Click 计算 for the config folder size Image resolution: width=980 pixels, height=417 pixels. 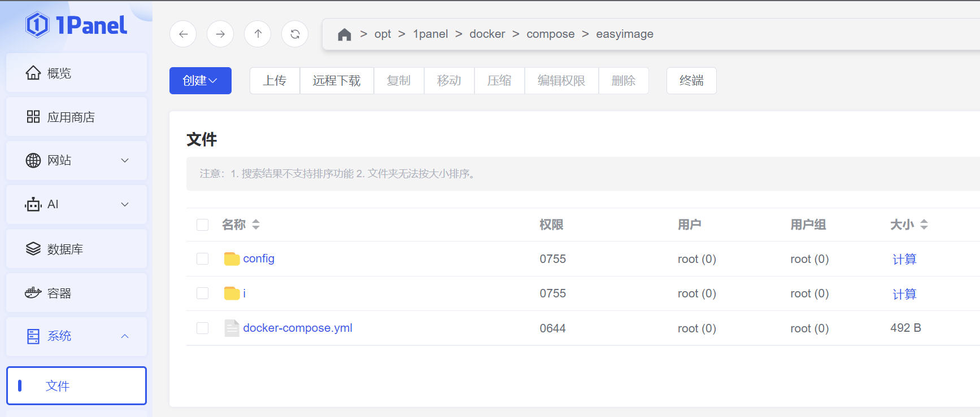[904, 259]
